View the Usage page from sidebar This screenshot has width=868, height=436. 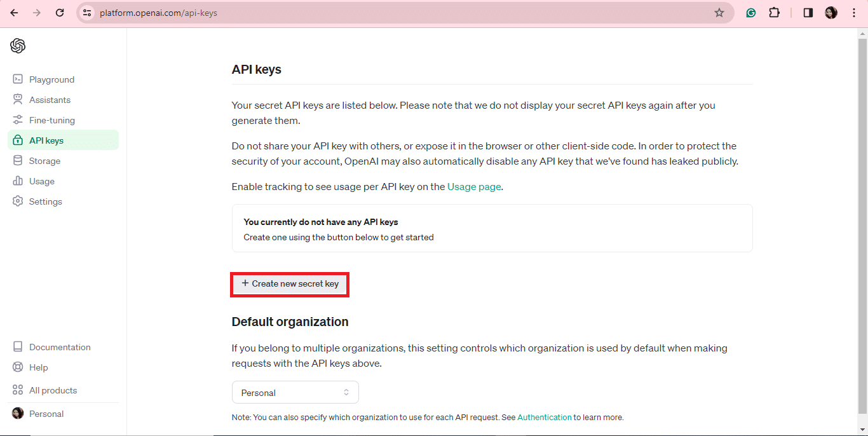pos(41,181)
